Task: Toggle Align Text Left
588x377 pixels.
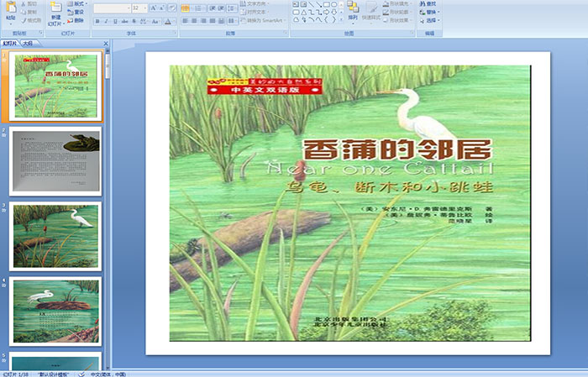Action: [x=186, y=21]
